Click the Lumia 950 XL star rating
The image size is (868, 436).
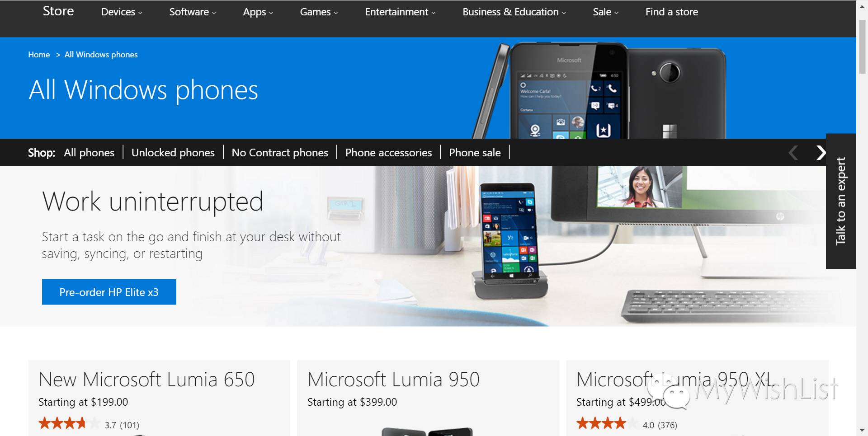click(607, 424)
